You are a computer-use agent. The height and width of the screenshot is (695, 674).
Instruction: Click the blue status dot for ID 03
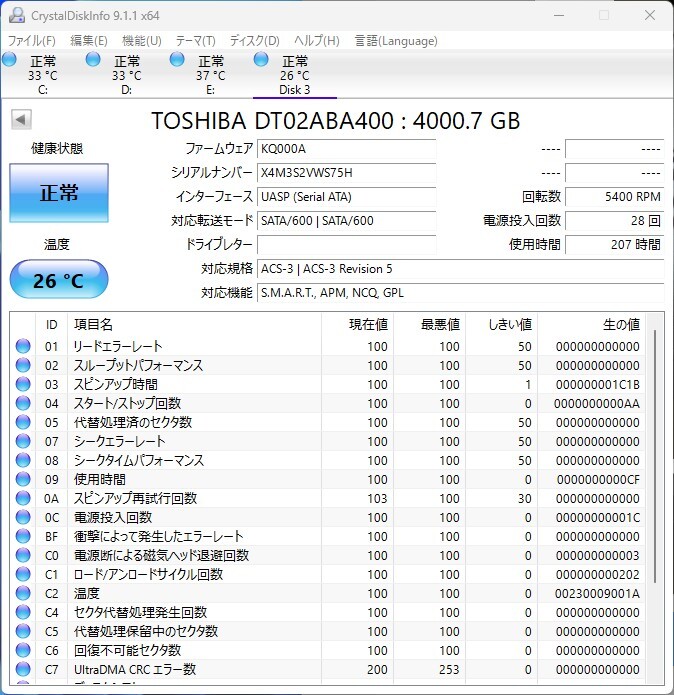[x=23, y=384]
